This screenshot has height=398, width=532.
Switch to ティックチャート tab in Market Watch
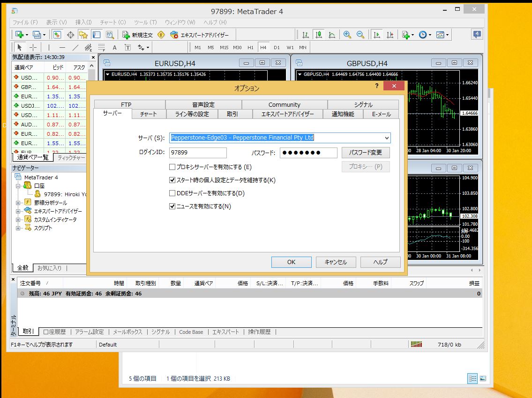[x=71, y=158]
